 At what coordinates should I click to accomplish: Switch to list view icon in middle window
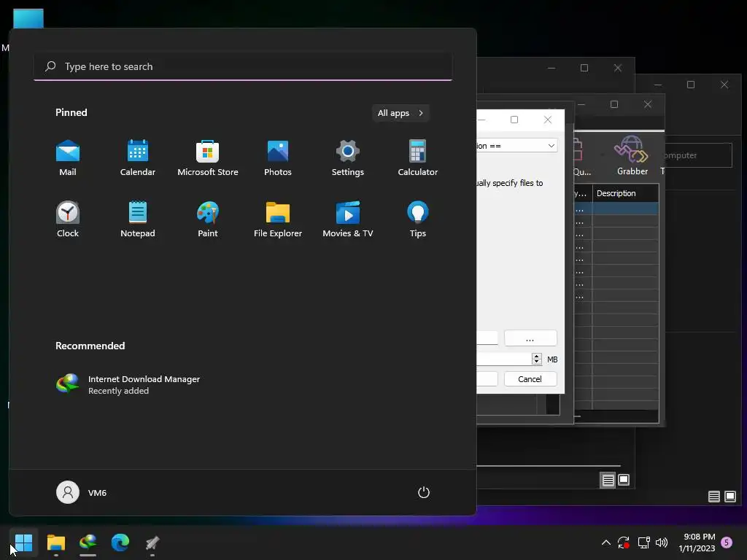[608, 481]
